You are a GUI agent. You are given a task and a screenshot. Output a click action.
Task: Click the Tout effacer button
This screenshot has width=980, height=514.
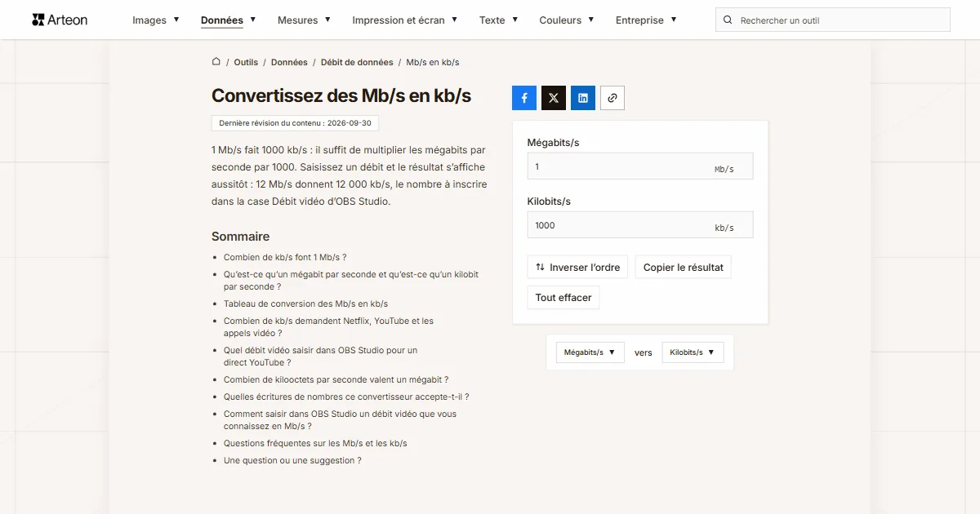coord(563,298)
